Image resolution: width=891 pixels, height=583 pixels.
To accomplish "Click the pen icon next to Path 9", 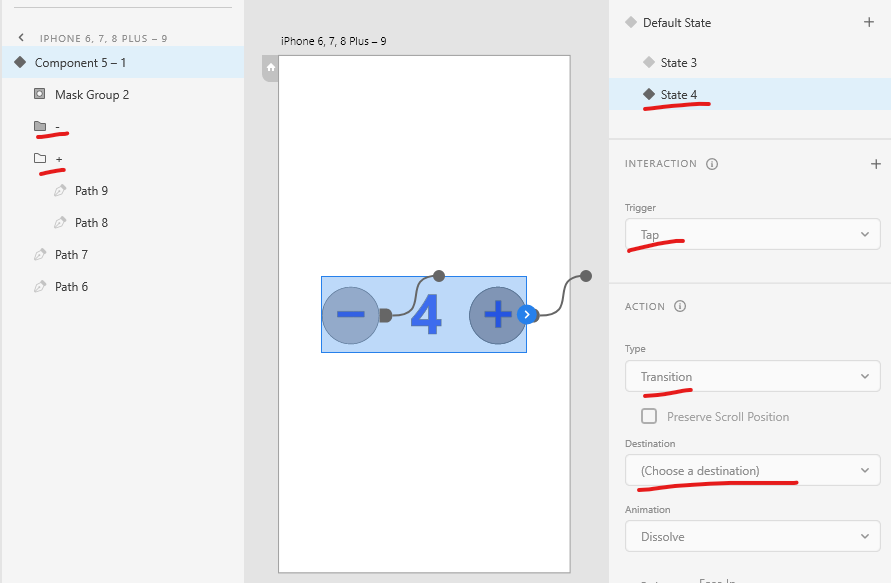I will [x=60, y=190].
